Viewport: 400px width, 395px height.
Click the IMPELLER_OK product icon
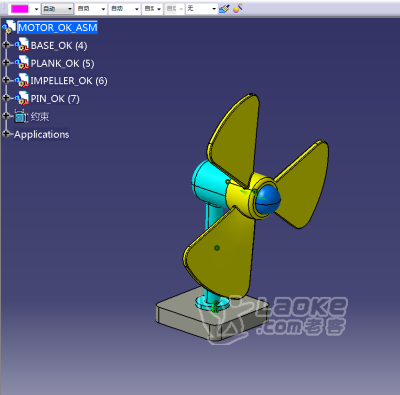(22, 80)
